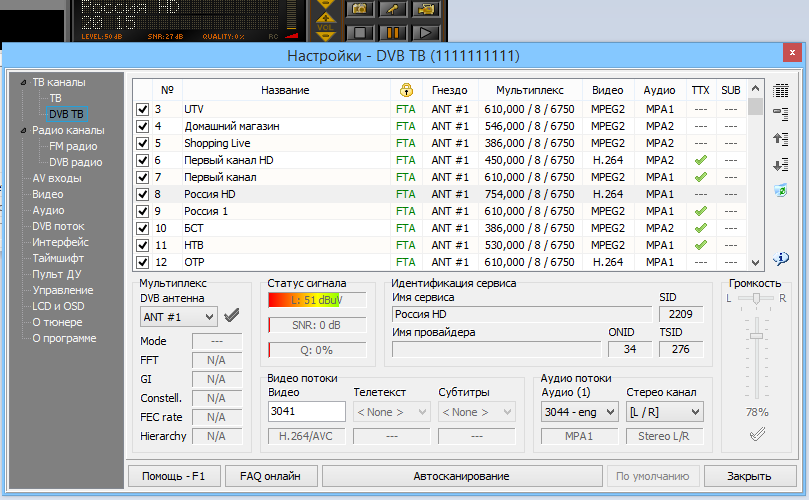Click the snapshot camera icon in player
Screen dimensions: 809x500
click(359, 9)
